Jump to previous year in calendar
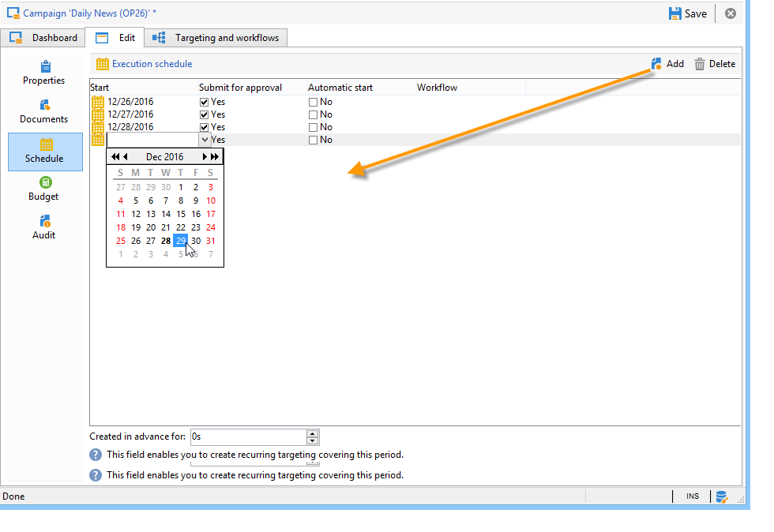 pyautogui.click(x=115, y=157)
